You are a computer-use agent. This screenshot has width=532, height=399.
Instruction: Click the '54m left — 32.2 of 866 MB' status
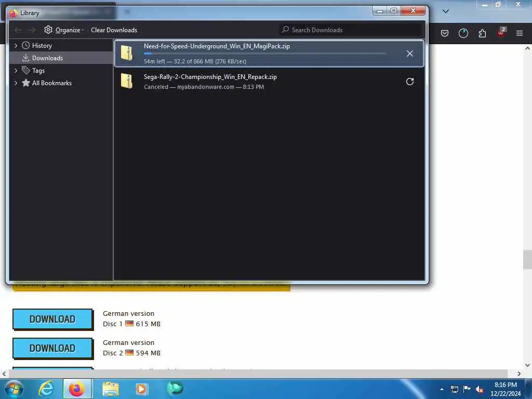pos(195,61)
